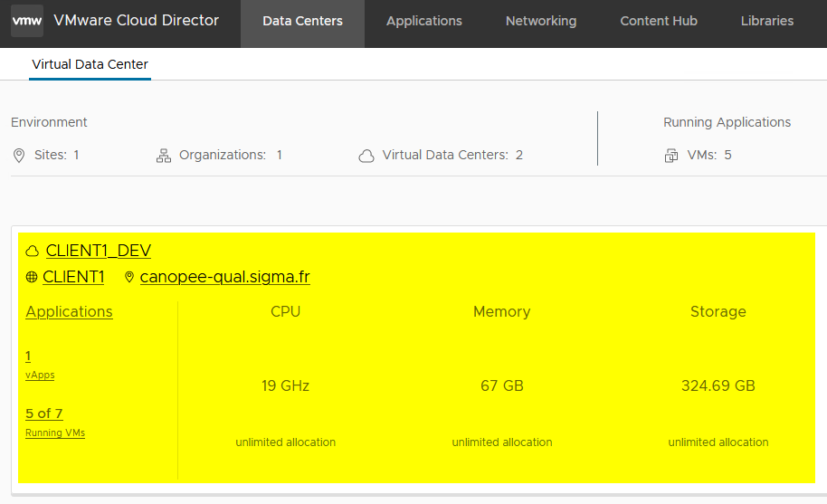Click the vmw logo icon
The image size is (827, 504).
27,21
